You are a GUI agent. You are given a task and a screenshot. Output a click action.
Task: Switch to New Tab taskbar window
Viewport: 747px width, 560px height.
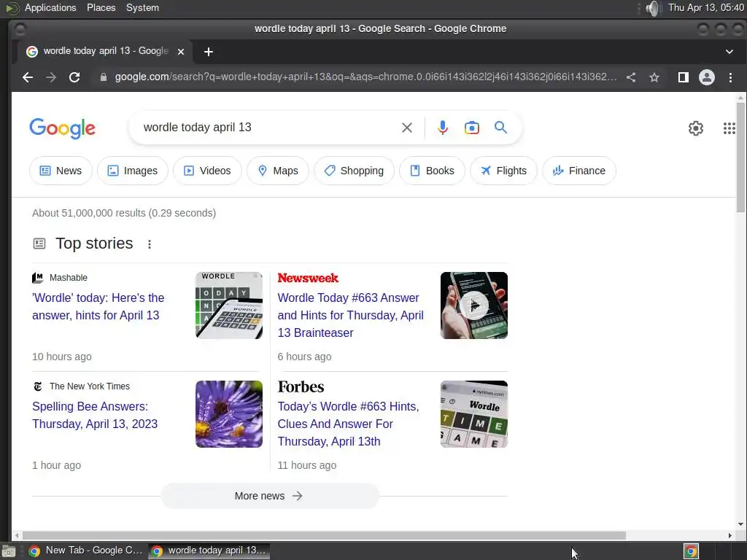[87, 551]
